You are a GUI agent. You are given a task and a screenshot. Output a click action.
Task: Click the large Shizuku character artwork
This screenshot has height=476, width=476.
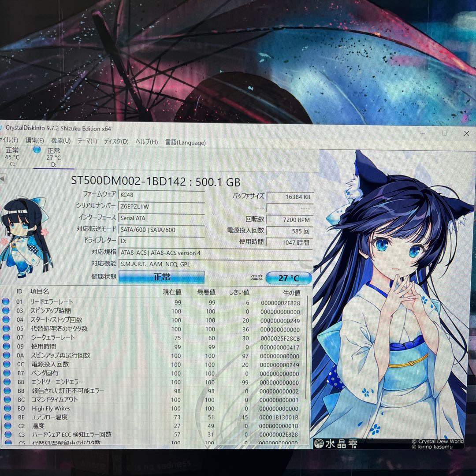[392, 294]
